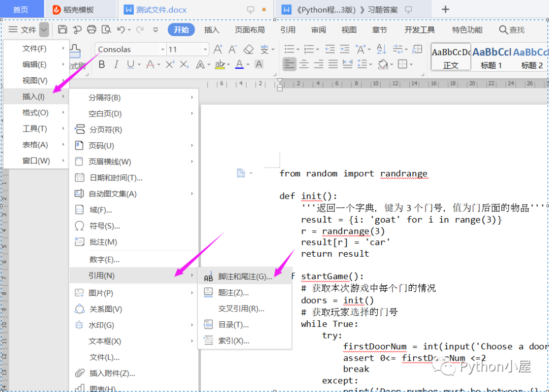This screenshot has width=549, height=392.
Task: Switch to 插入 ribbon tab
Action: [211, 30]
